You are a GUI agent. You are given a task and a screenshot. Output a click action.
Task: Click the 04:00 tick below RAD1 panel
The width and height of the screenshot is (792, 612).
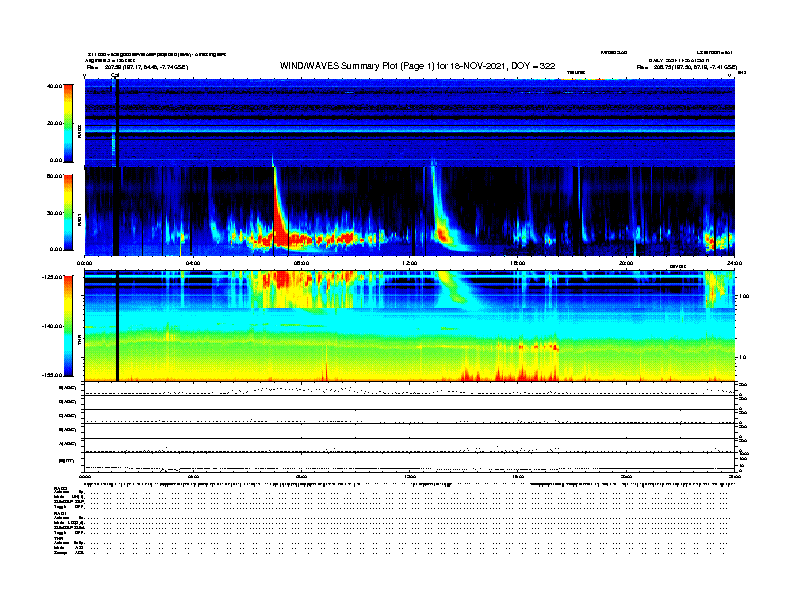coord(193,263)
